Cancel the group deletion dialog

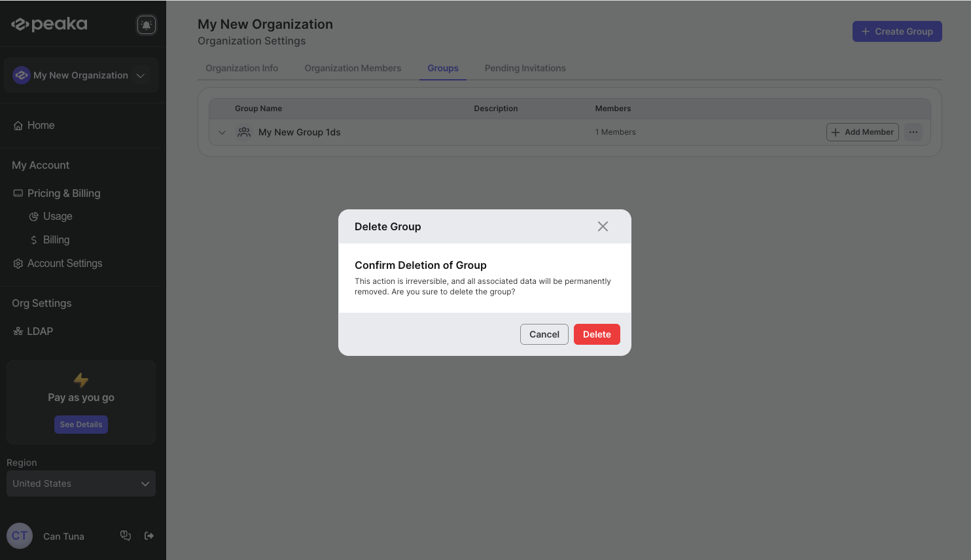[544, 334]
